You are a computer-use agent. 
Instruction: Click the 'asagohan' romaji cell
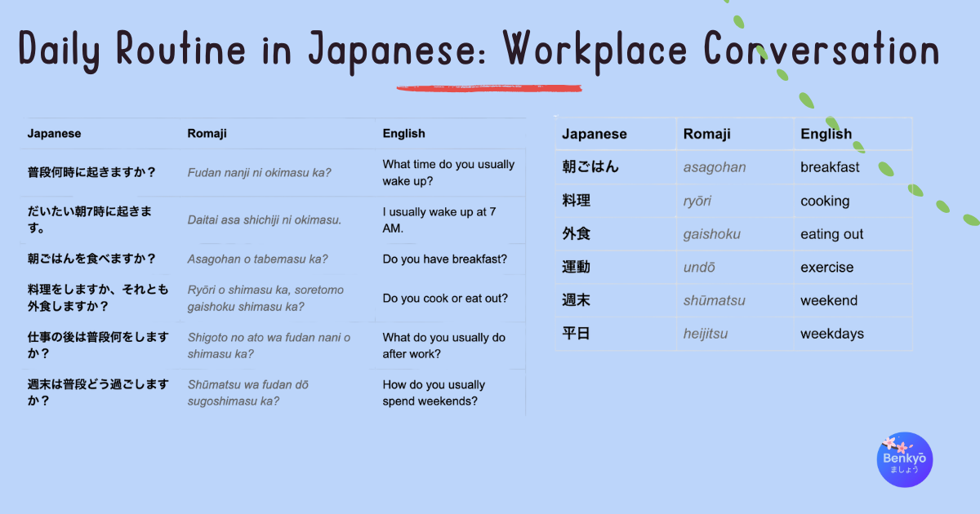(x=715, y=167)
